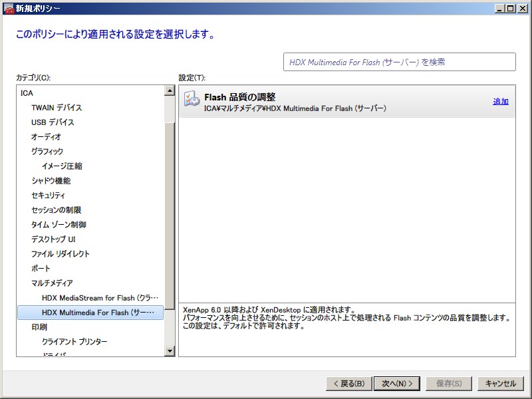This screenshot has width=532, height=399.
Task: Click 追加 link for Flash quality setting
Action: tap(500, 102)
